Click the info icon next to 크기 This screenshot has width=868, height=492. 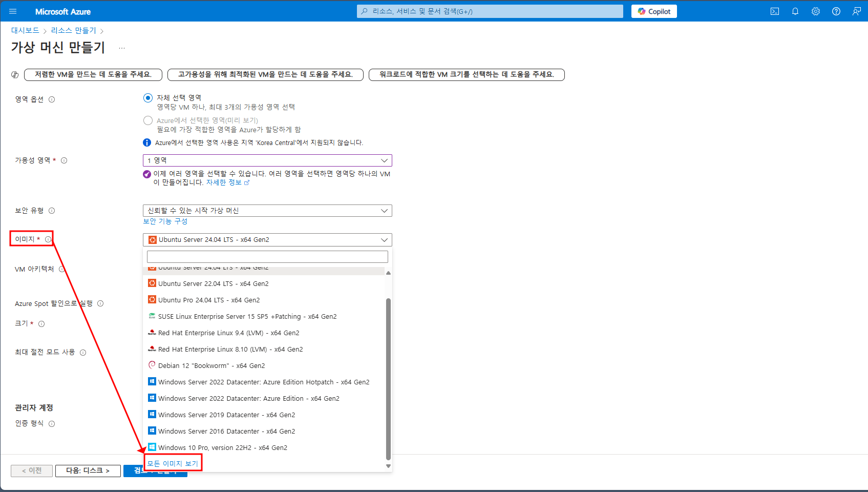click(x=41, y=324)
